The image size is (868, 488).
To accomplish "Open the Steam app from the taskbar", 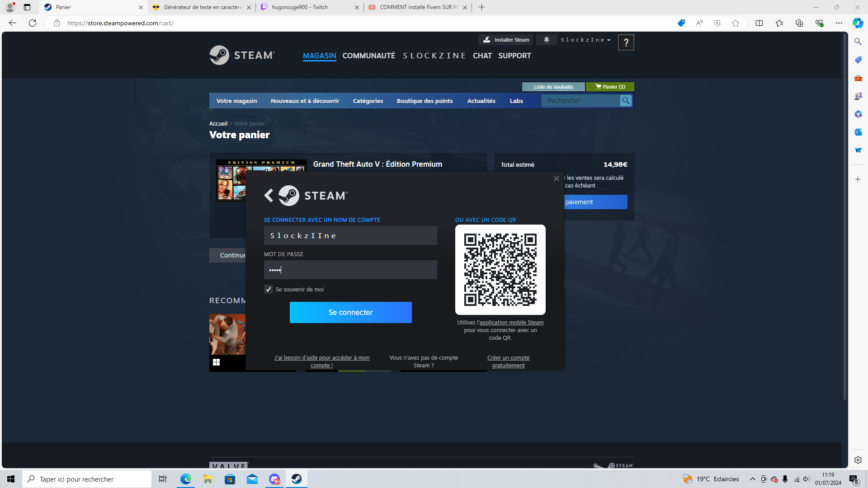I will [297, 479].
